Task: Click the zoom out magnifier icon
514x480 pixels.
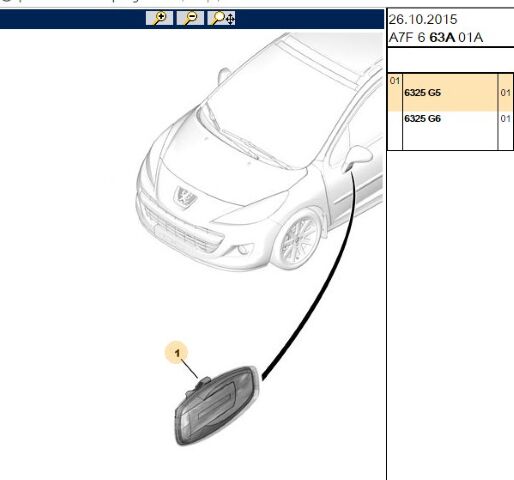Action: coord(190,18)
